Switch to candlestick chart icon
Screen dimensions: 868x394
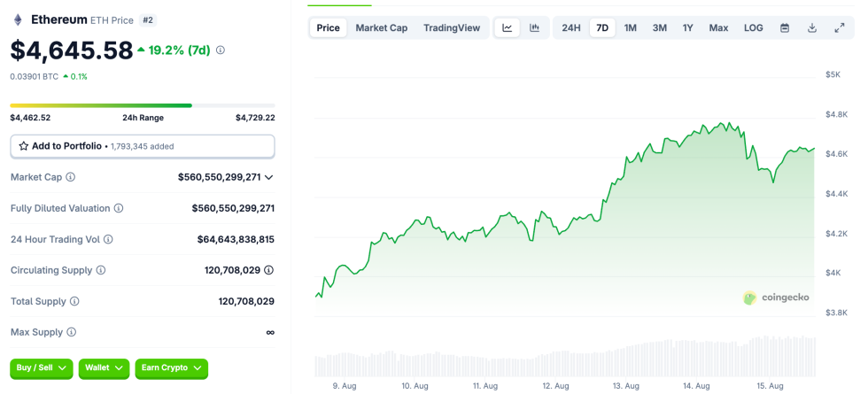pos(534,28)
